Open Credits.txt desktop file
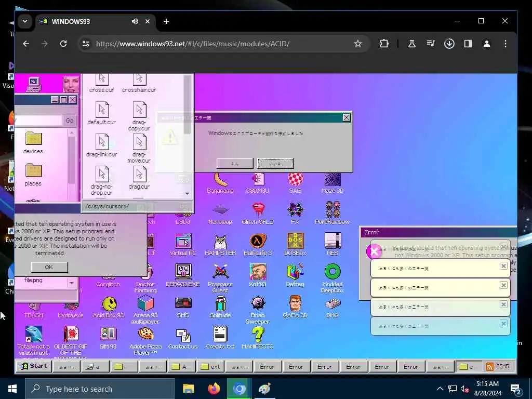This screenshot has height=399, width=532. pyautogui.click(x=220, y=338)
